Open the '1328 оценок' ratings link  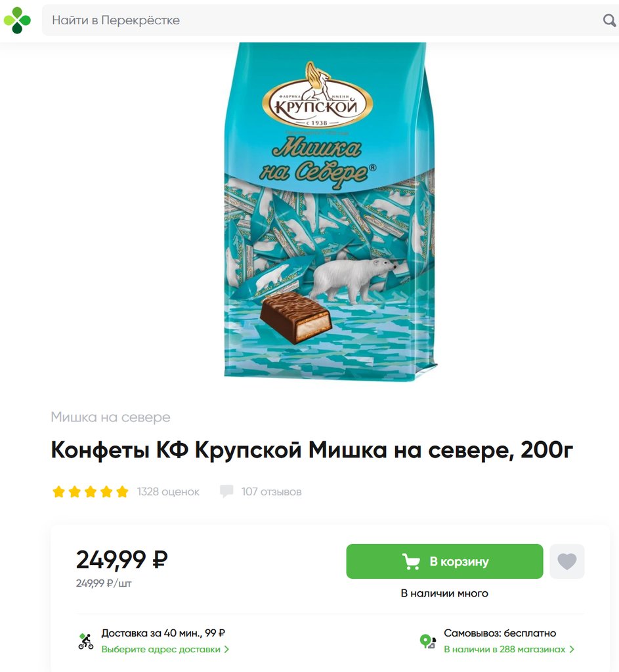click(x=168, y=492)
